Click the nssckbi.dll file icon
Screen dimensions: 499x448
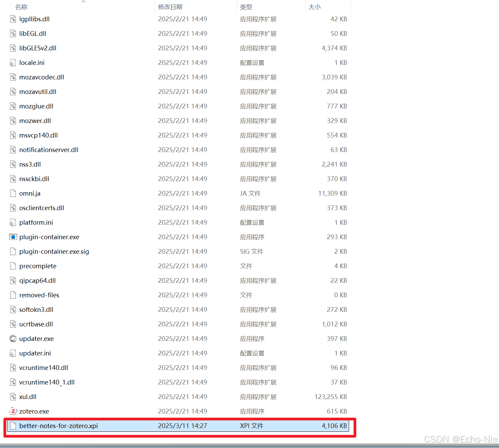tap(13, 179)
